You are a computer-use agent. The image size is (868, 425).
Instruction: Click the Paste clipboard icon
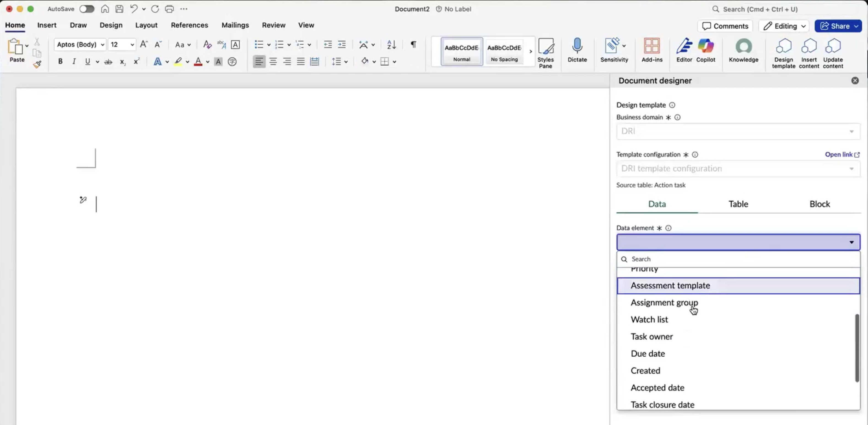coord(15,47)
